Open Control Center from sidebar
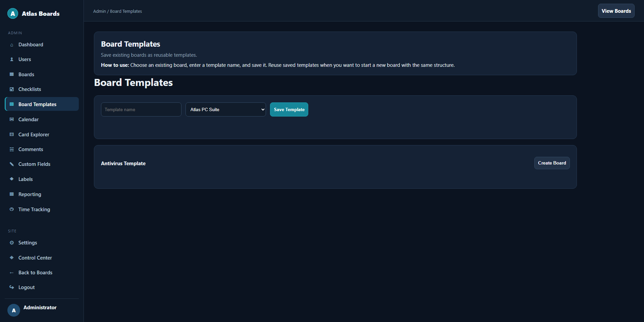Viewport: 644px width, 322px height. pyautogui.click(x=42, y=258)
